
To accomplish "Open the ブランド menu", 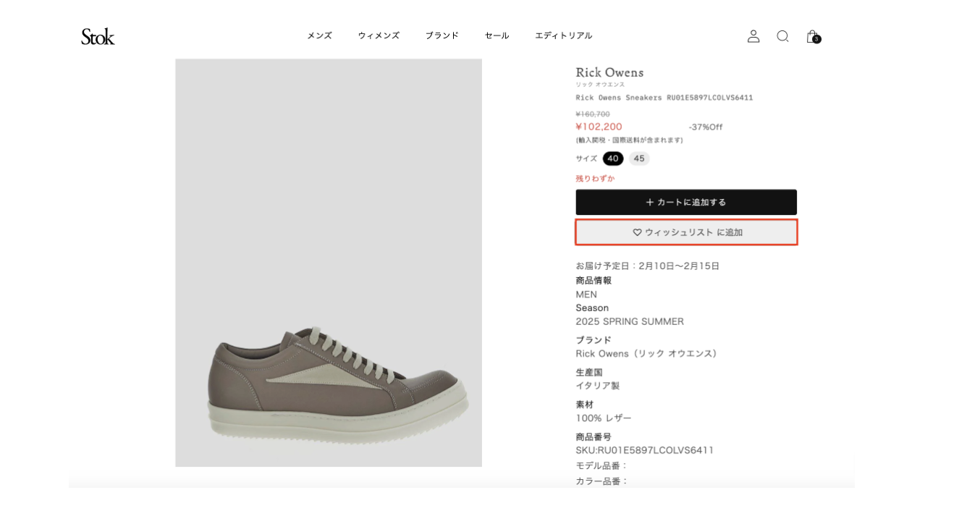I will [442, 35].
